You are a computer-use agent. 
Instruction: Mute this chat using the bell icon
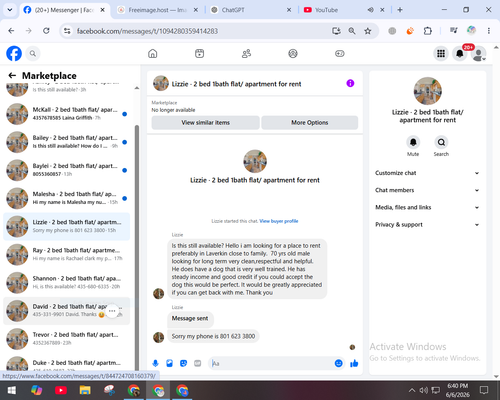pyautogui.click(x=413, y=142)
